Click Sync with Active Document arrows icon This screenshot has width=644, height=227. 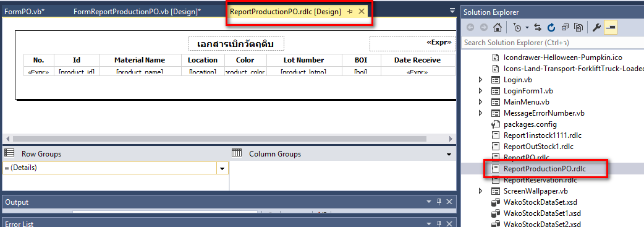(x=538, y=28)
